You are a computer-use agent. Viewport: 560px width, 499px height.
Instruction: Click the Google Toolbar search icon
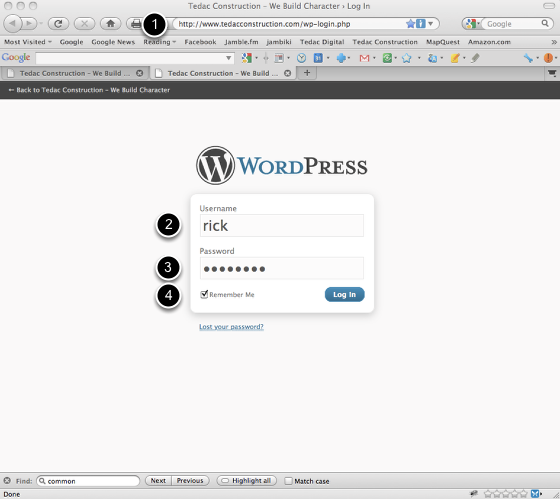click(246, 58)
